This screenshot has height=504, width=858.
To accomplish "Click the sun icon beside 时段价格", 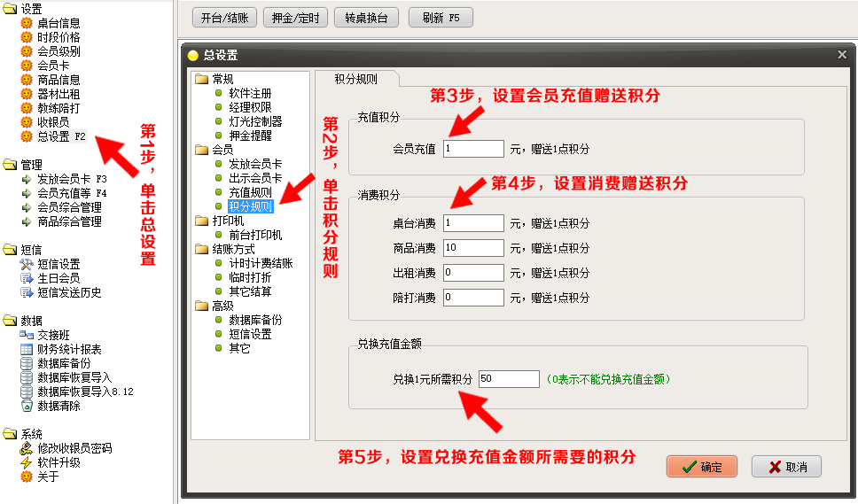I will point(27,37).
